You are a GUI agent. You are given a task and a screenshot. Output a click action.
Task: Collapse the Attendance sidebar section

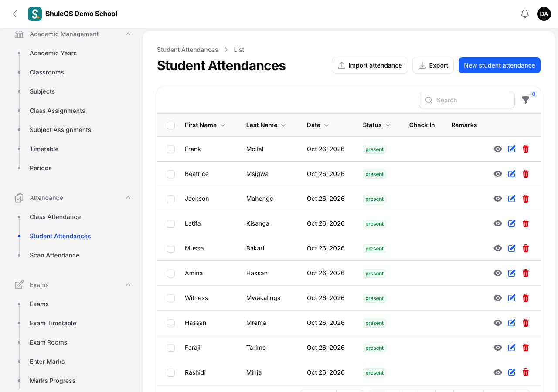coord(128,198)
